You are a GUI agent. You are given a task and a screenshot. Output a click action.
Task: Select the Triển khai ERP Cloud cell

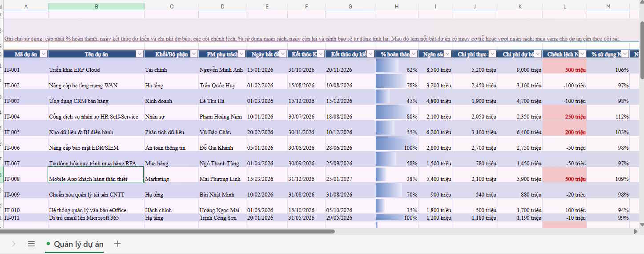point(96,66)
